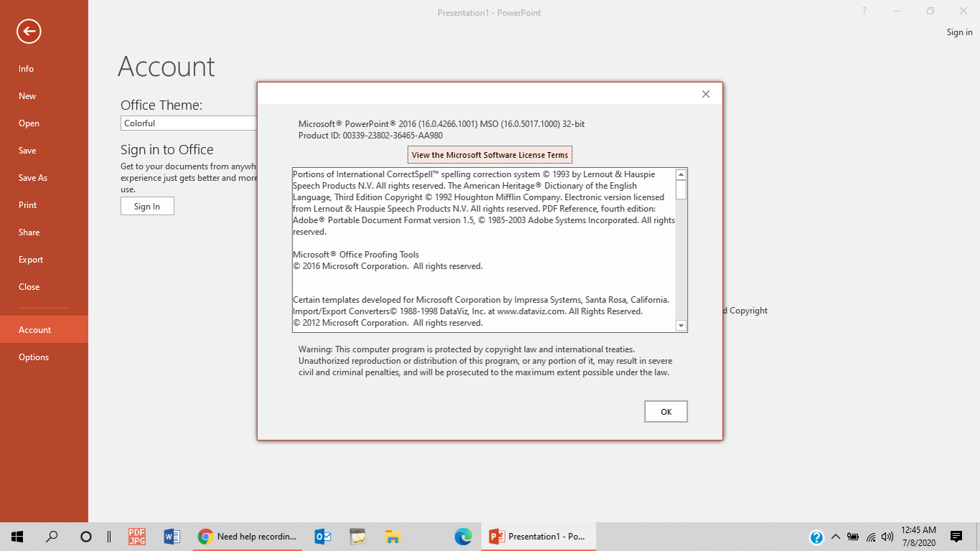980x551 pixels.
Task: Open the PDF JPG app in taskbar
Action: [137, 537]
